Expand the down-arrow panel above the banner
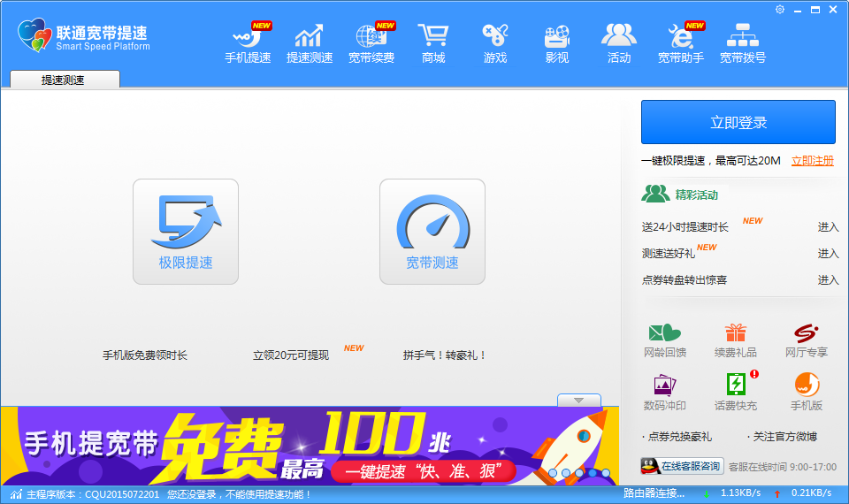The width and height of the screenshot is (849, 504). [579, 401]
